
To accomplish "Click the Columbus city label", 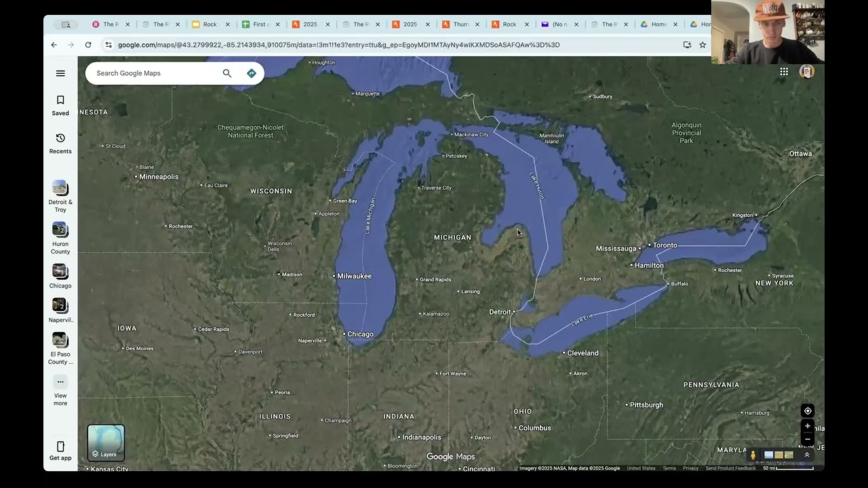I will [534, 428].
